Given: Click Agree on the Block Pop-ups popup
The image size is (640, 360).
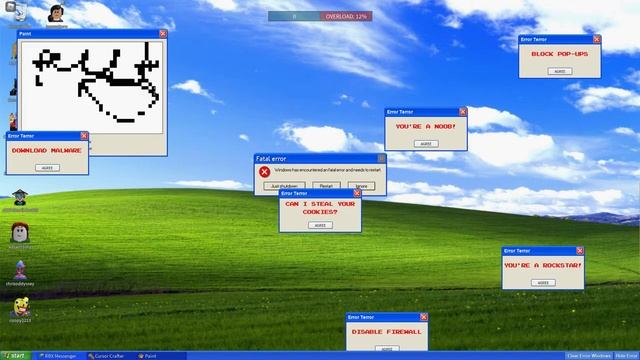Looking at the screenshot, I should click(560, 71).
